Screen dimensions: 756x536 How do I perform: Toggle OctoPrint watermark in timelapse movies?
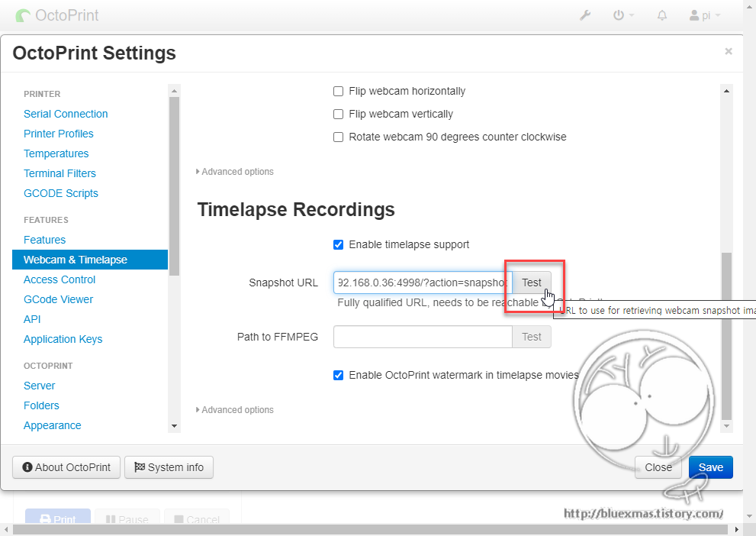339,376
